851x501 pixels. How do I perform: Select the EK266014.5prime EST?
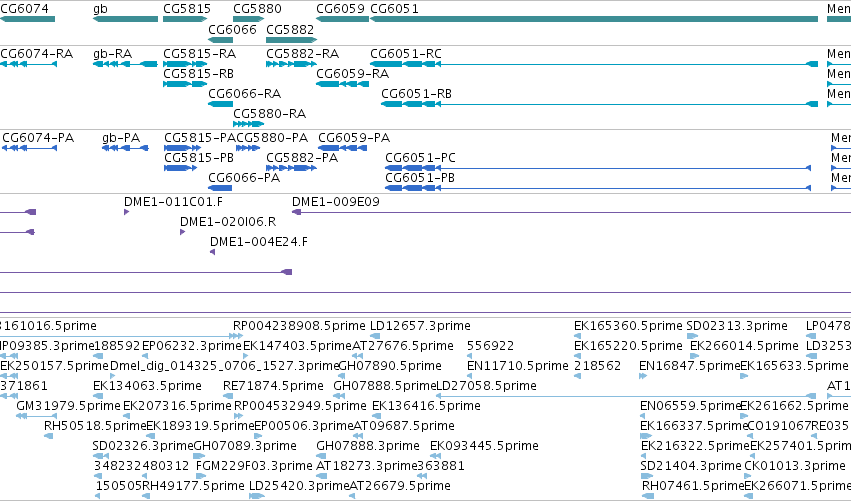coord(694,357)
